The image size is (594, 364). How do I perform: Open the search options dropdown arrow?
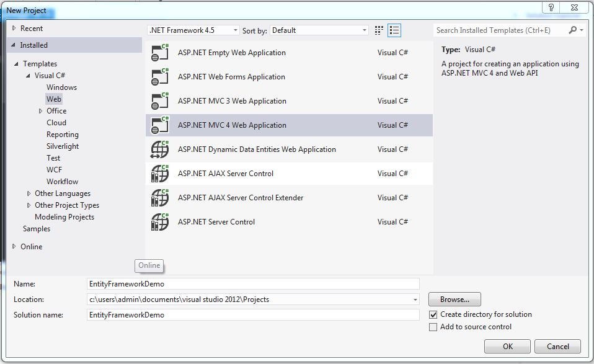click(x=582, y=30)
